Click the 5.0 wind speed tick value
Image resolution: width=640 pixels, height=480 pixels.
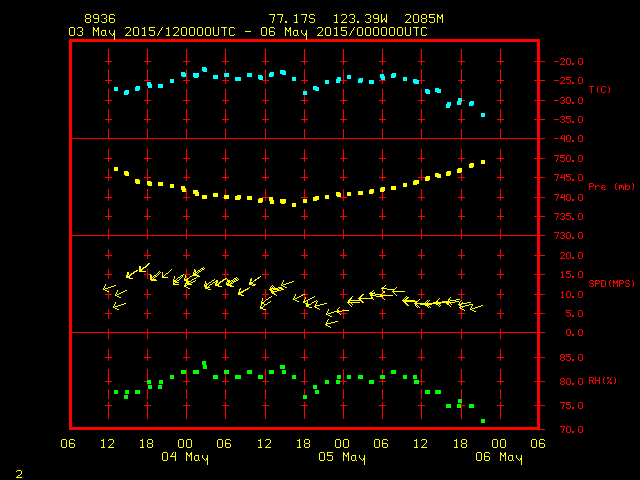574,313
